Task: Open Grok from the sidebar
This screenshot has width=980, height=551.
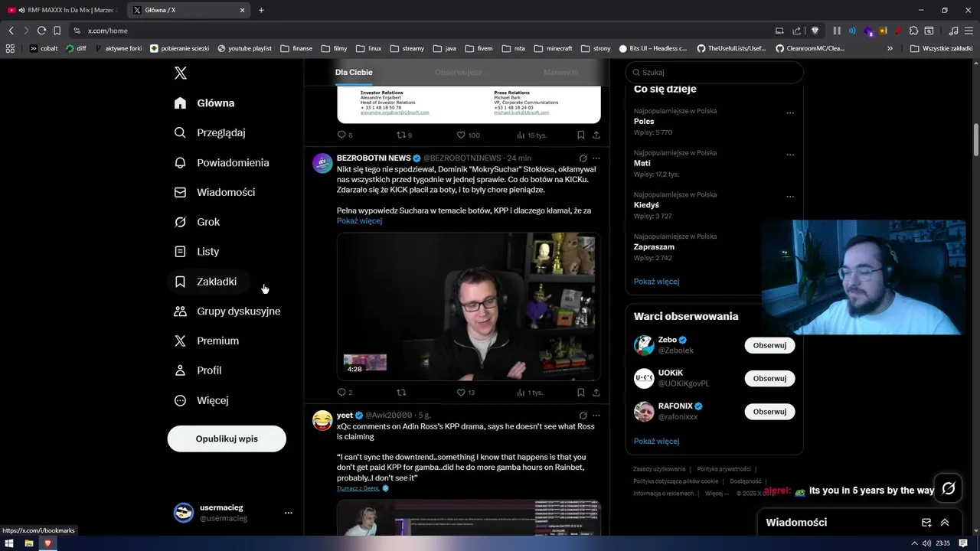Action: [198, 222]
